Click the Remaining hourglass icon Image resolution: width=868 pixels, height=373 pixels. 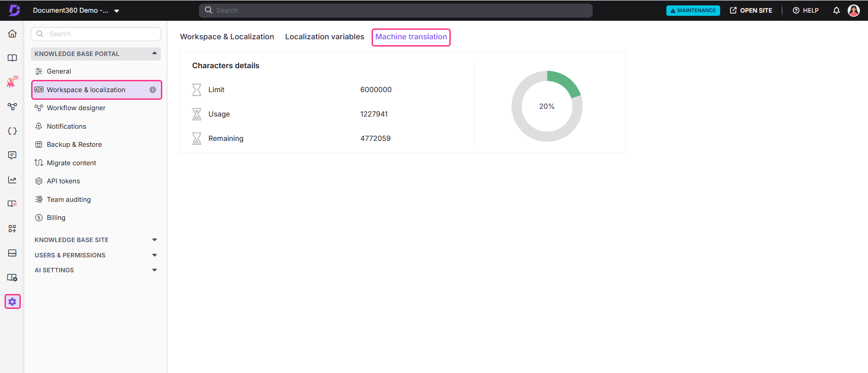(x=197, y=138)
